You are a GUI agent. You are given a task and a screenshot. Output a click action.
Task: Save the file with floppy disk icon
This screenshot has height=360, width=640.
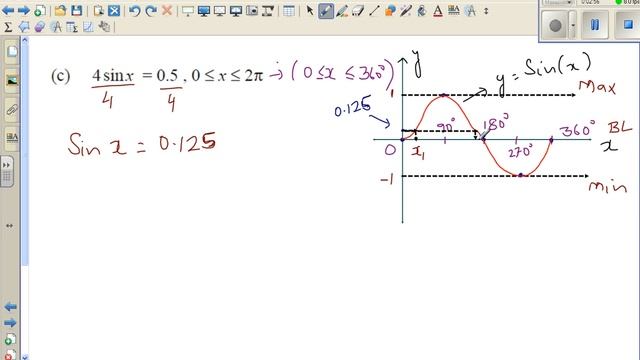pyautogui.click(x=76, y=11)
